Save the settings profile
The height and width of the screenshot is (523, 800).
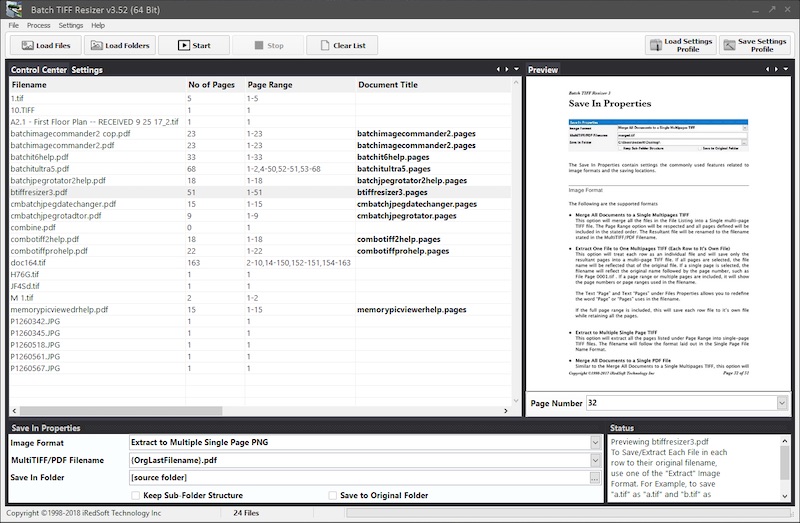pyautogui.click(x=755, y=45)
